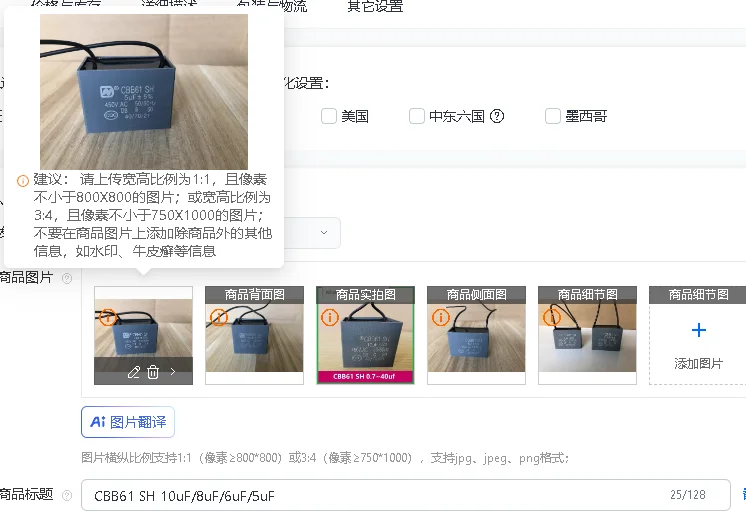This screenshot has width=746, height=512.
Task: Click the help icon next to 中东六国
Action: click(x=497, y=116)
